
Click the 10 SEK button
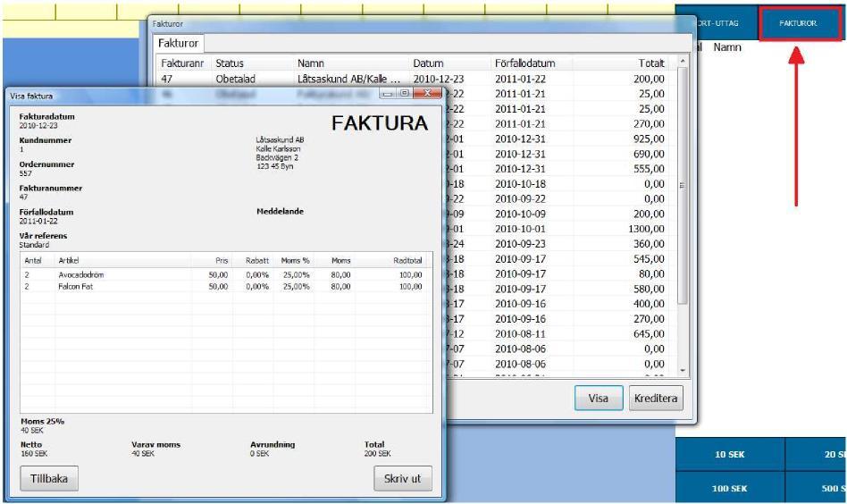pos(730,455)
